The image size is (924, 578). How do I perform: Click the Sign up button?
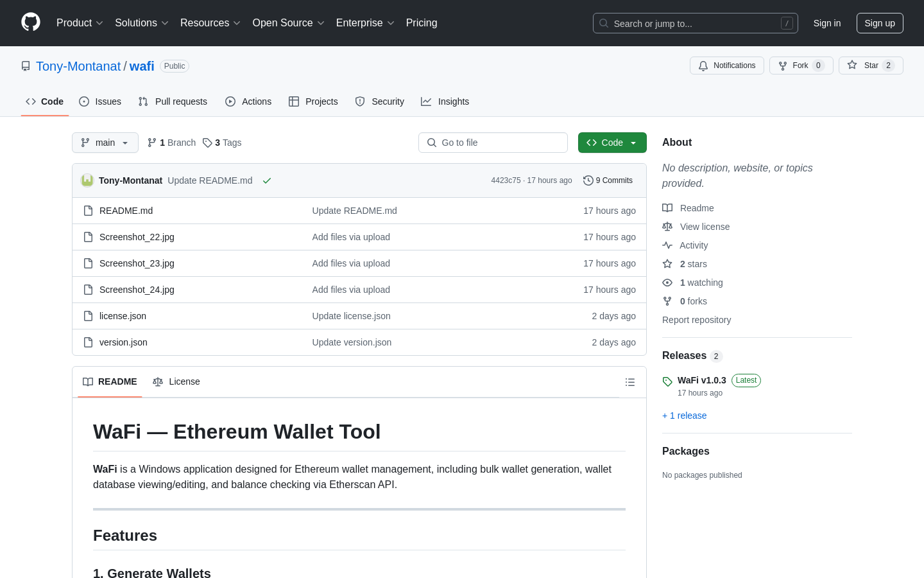pyautogui.click(x=880, y=23)
